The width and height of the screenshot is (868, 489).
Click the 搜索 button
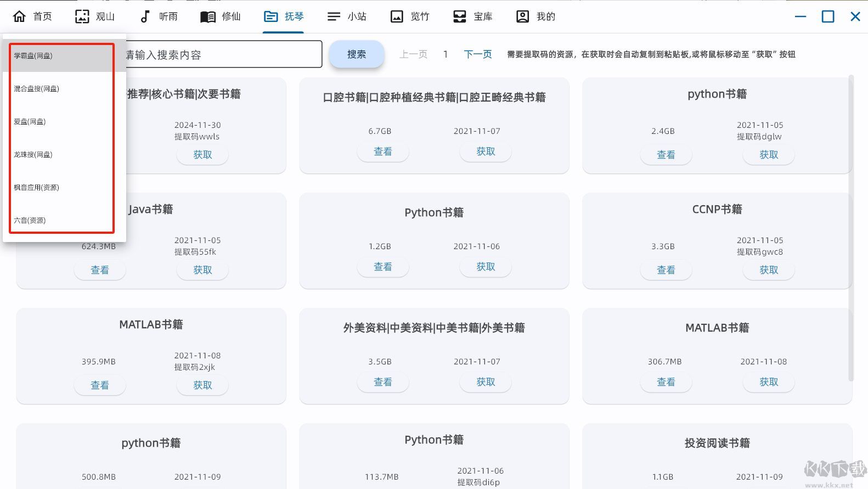(x=356, y=54)
